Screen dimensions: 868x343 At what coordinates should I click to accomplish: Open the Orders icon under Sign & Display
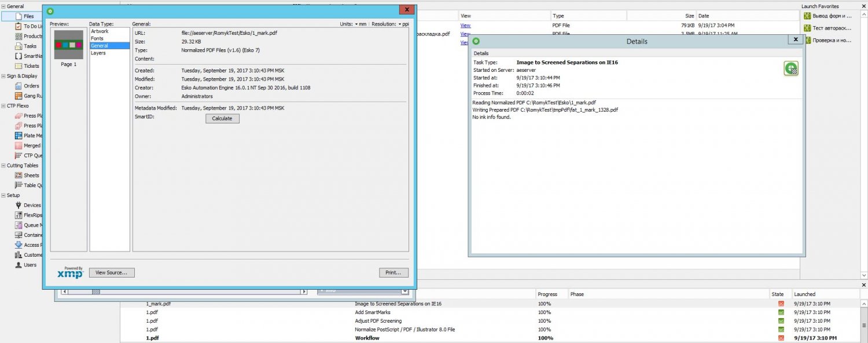pos(19,86)
